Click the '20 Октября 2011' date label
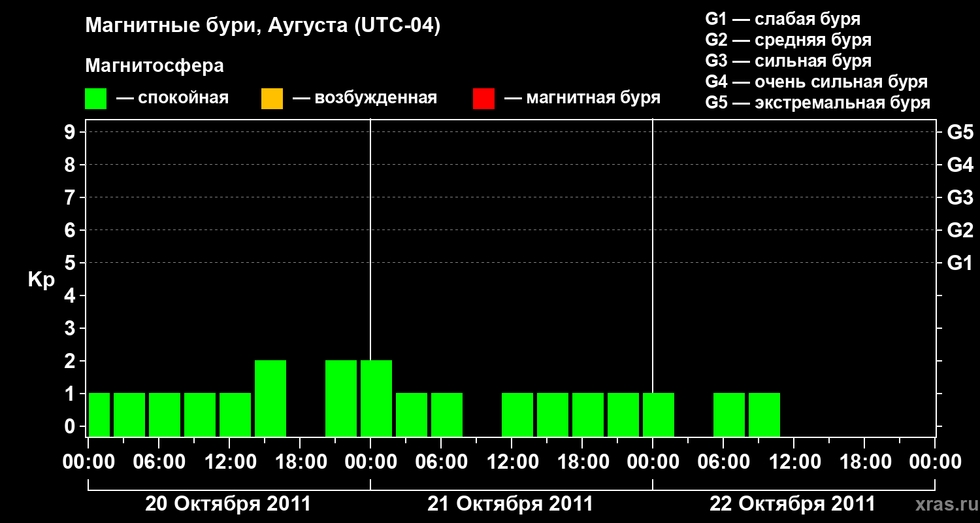 pos(228,504)
